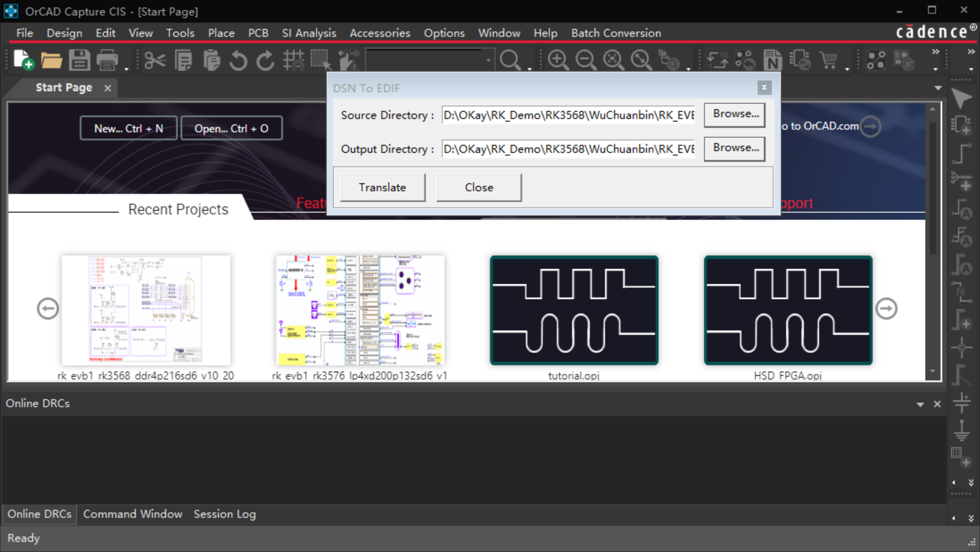Open the HSD_FPGA.opj project thumbnail
The image size is (980, 552).
[788, 310]
